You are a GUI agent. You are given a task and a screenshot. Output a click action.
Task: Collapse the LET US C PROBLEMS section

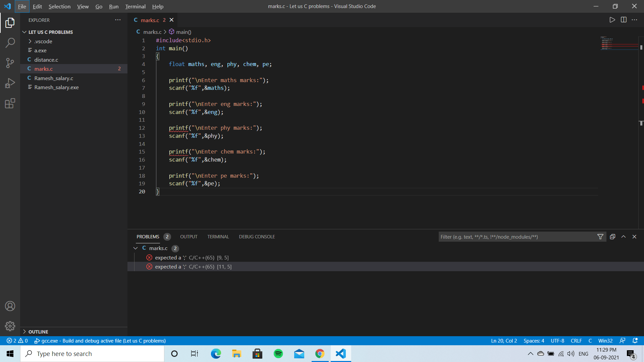[x=50, y=32]
